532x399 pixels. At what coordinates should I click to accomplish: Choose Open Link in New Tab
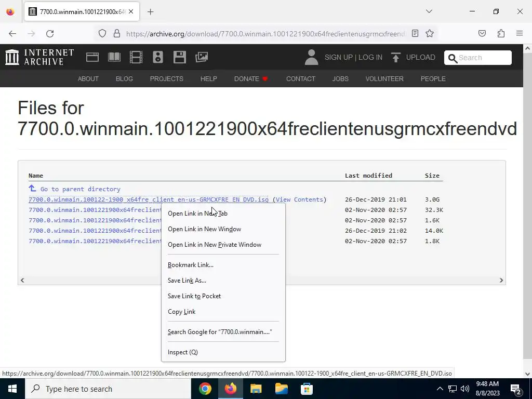223,214
